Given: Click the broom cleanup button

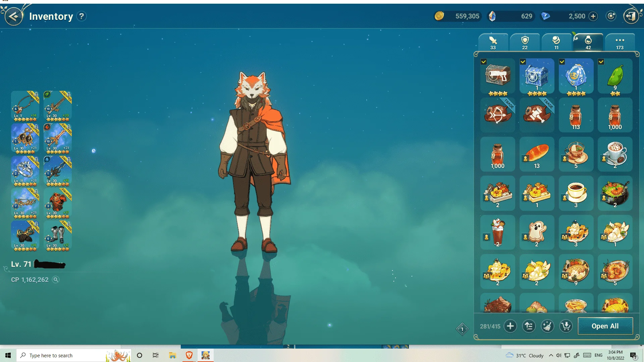Looking at the screenshot, I should tap(547, 326).
